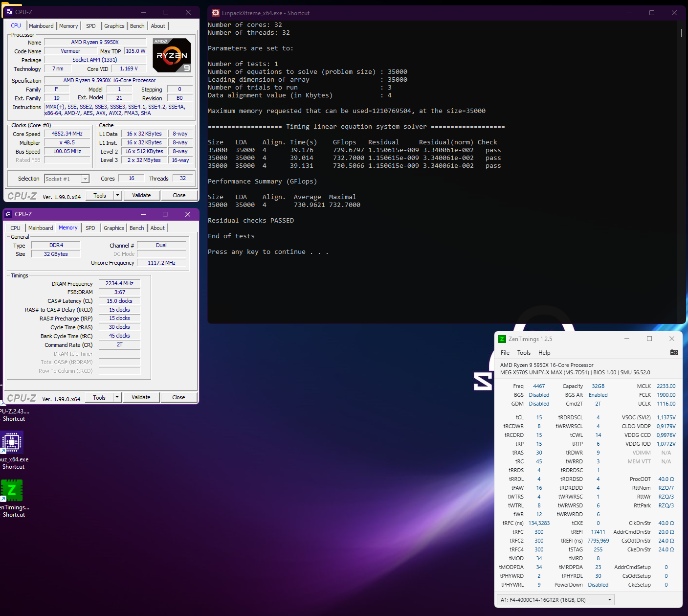Click the Ryzen 9 processor logo
Screen dimensions: 688x616
pyautogui.click(x=172, y=55)
